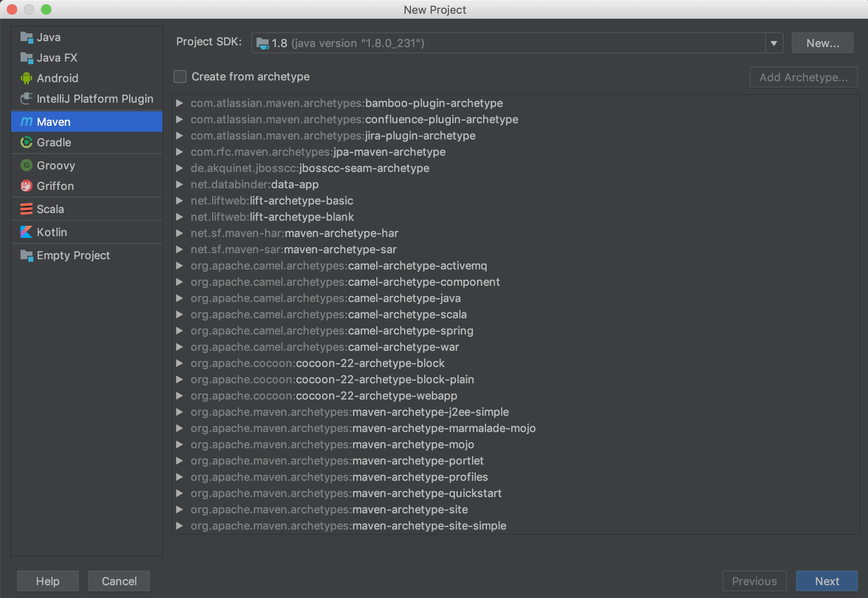Click the Cancel button

119,581
